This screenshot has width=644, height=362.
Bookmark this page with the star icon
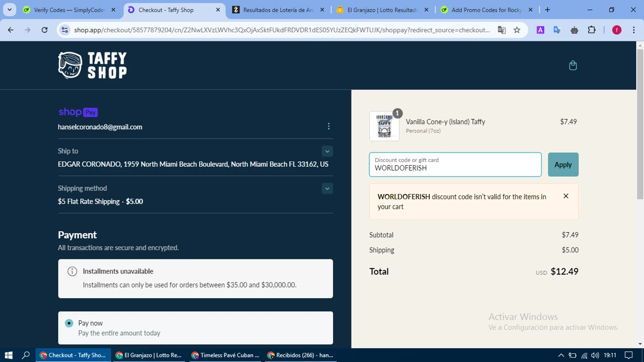click(x=517, y=30)
